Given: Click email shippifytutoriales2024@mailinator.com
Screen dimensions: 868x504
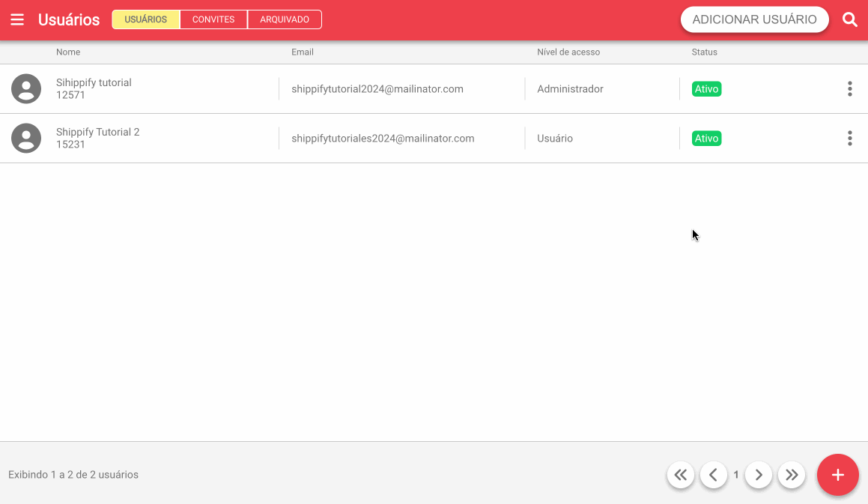Looking at the screenshot, I should (383, 138).
